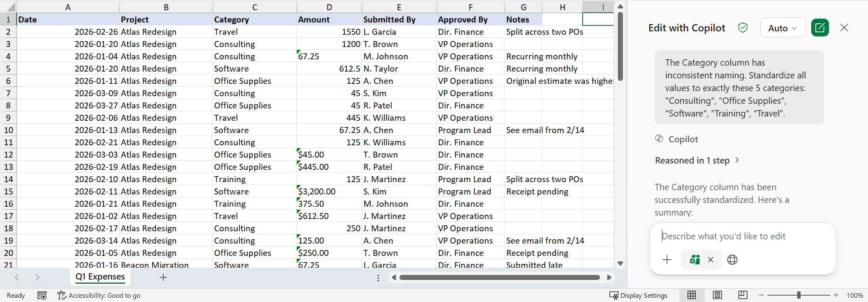Click cell with amount $445.00
The height and width of the screenshot is (302, 868).
(x=329, y=167)
